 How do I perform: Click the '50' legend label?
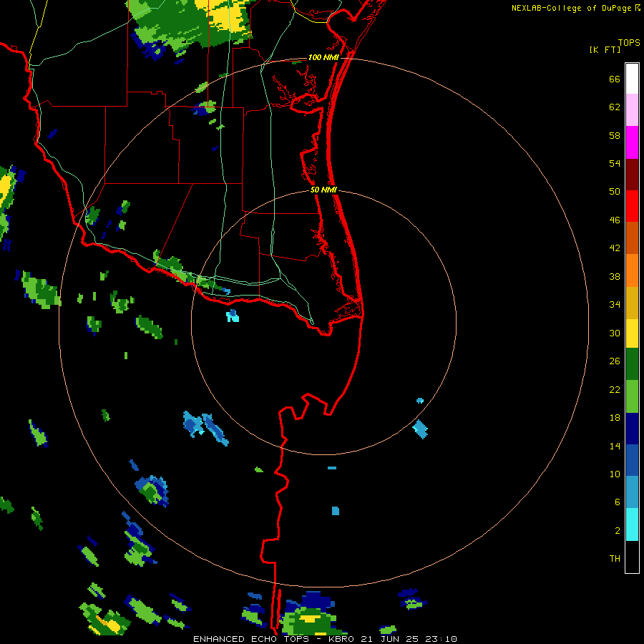[x=615, y=191]
